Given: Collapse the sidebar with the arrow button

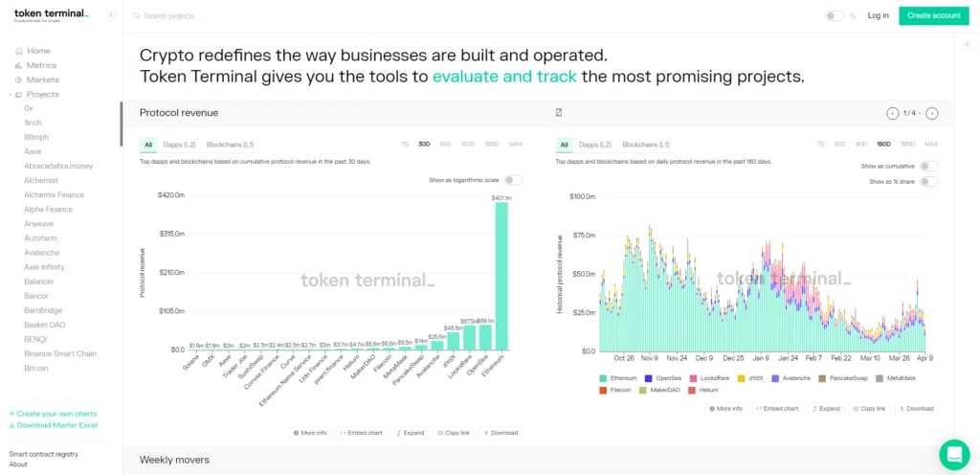Looking at the screenshot, I should 111,15.
